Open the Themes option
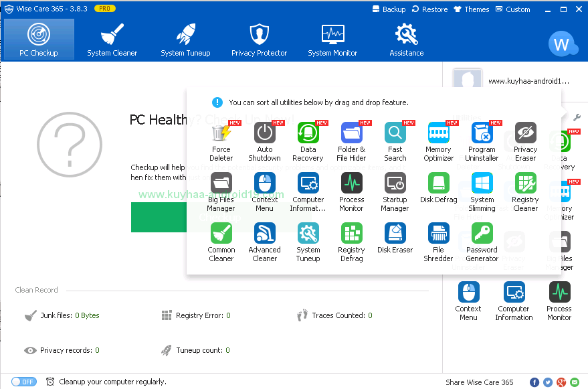The width and height of the screenshot is (588, 389). [x=472, y=9]
